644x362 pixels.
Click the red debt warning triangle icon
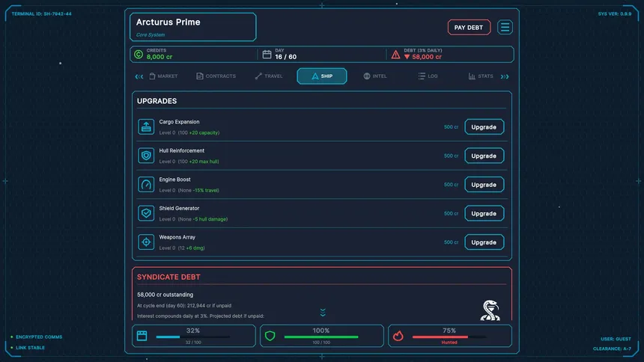click(395, 54)
